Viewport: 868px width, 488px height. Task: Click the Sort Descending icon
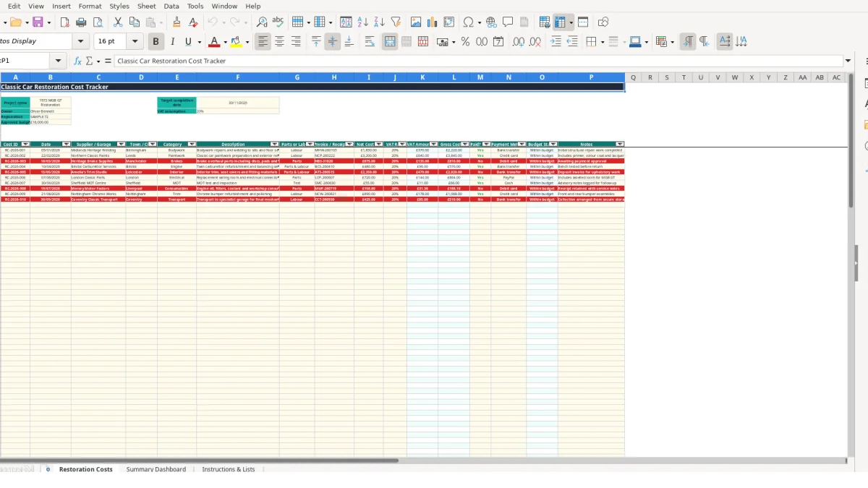(x=380, y=22)
